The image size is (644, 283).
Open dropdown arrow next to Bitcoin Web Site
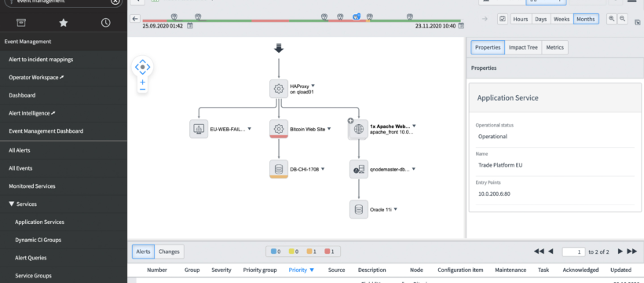coord(329,129)
